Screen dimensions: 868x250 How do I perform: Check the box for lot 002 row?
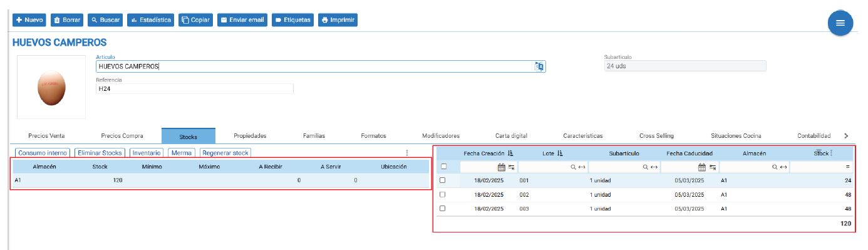click(x=443, y=195)
